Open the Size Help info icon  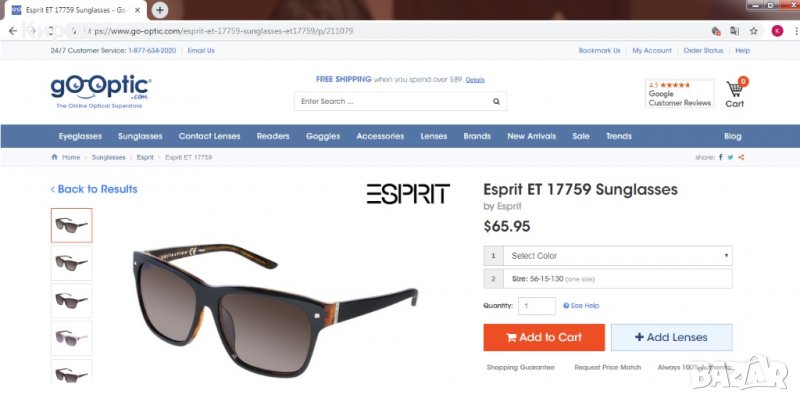[566, 306]
